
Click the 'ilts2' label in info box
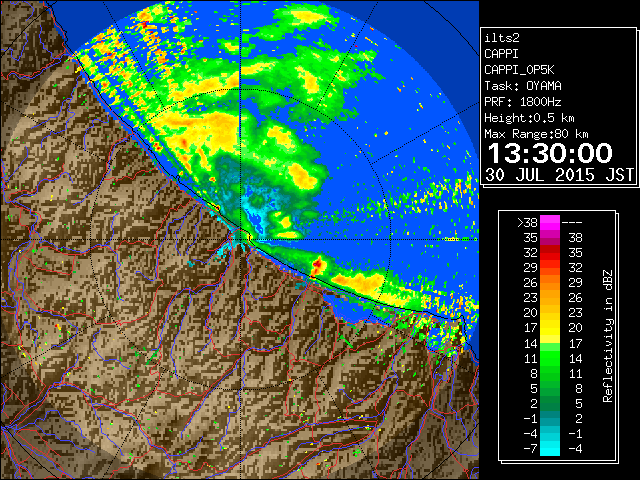point(502,38)
